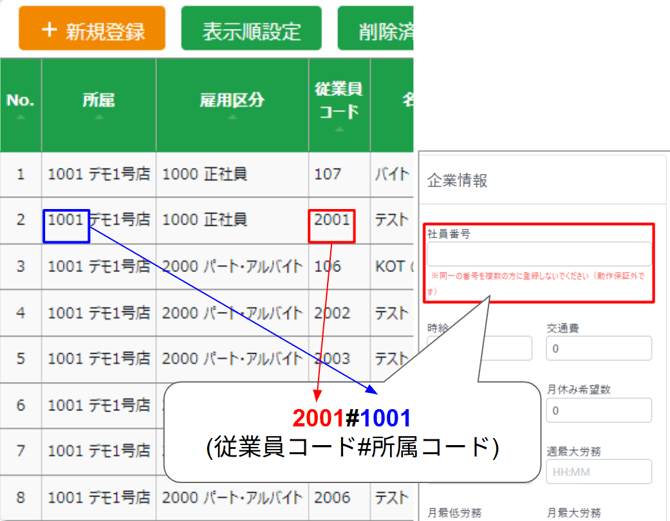Select employee code 107 in row 1
The height and width of the screenshot is (521, 670).
327,174
